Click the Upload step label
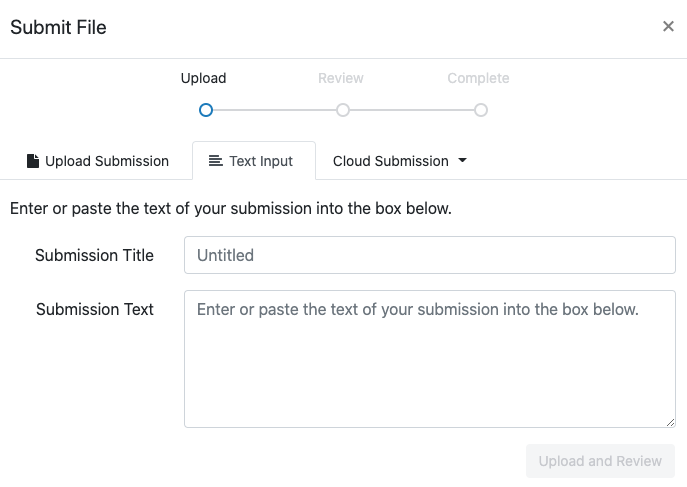 pyautogui.click(x=204, y=78)
